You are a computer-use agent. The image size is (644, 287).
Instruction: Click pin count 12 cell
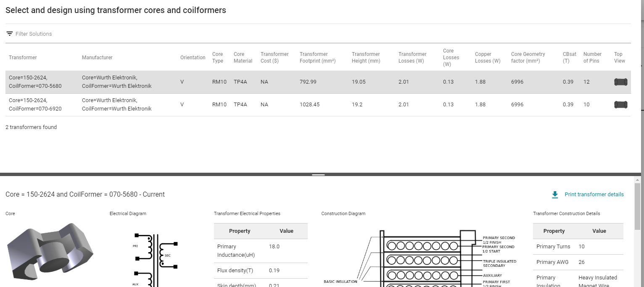click(586, 82)
